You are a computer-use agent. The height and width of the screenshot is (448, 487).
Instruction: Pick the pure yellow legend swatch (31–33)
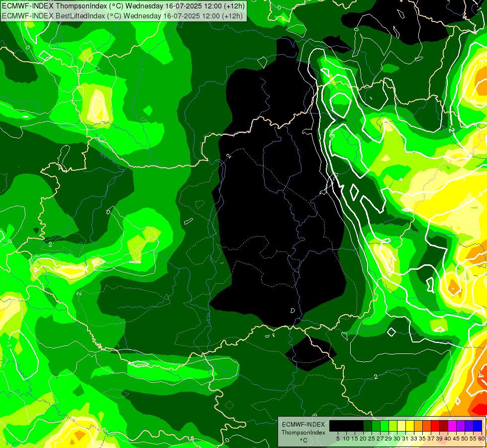click(x=410, y=426)
